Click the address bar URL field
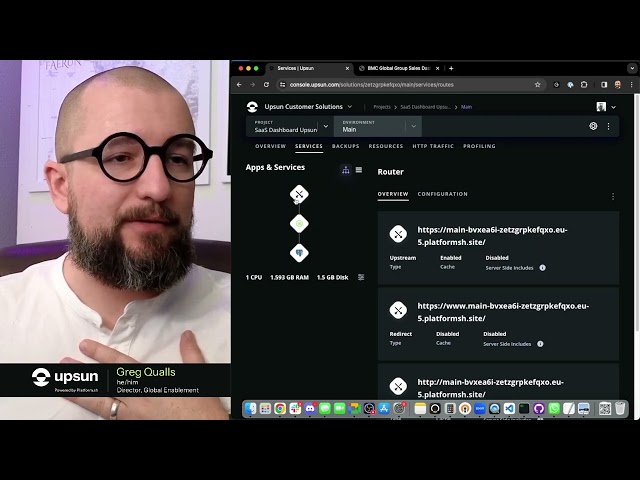The image size is (640, 480). pos(410,84)
